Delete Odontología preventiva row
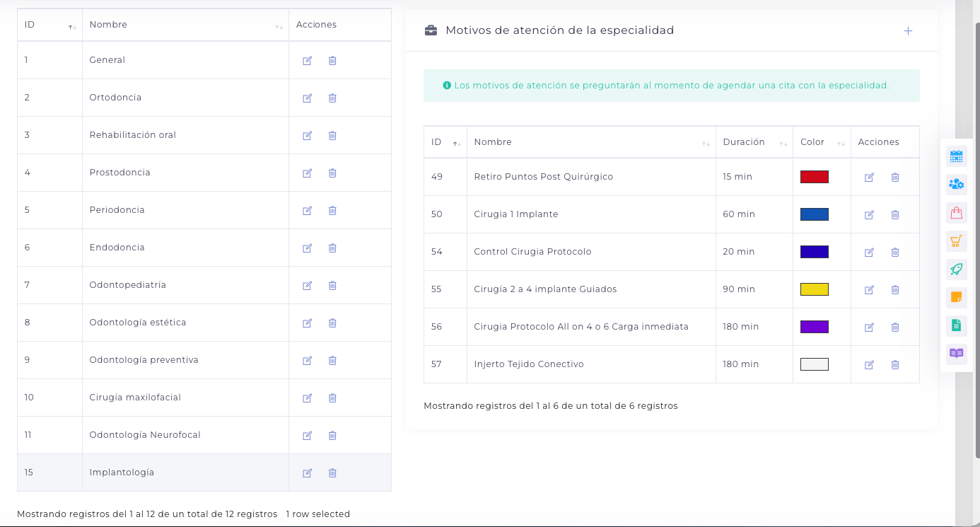 click(332, 361)
